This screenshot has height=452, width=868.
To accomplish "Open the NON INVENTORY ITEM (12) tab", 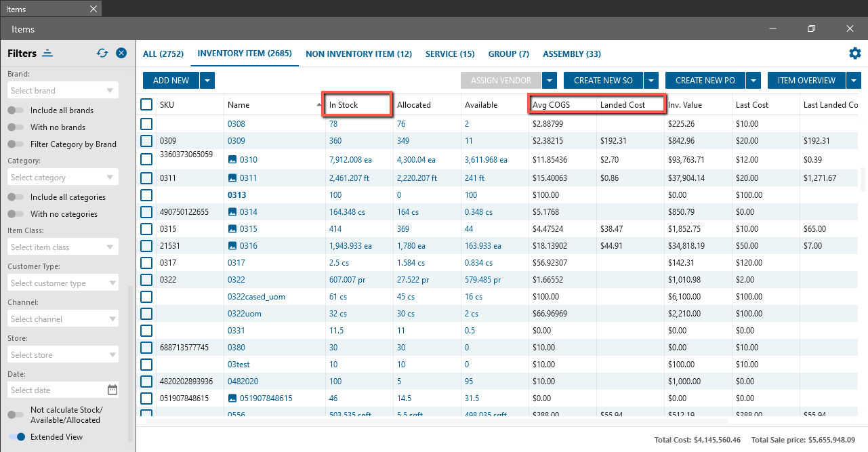I will (x=358, y=54).
